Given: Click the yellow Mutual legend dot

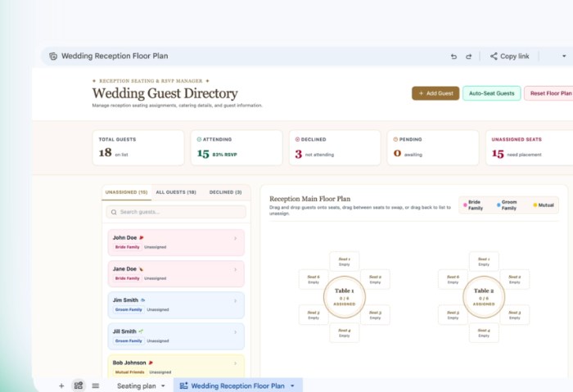Looking at the screenshot, I should (x=535, y=205).
